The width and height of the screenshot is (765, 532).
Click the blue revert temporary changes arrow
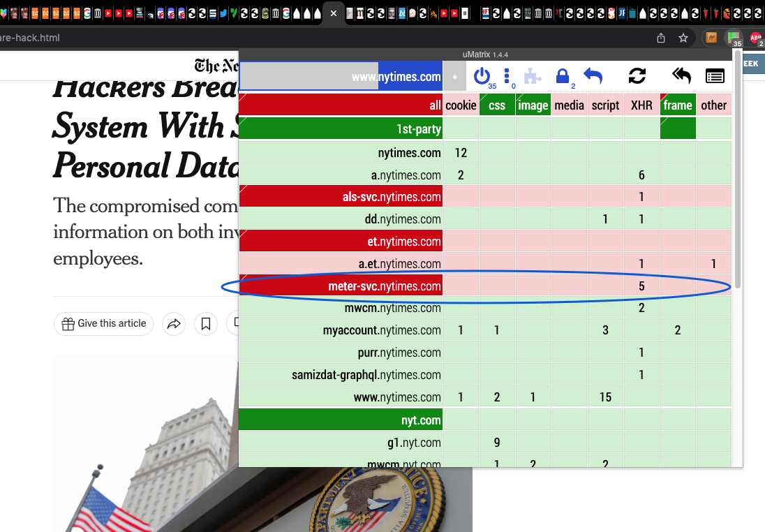click(x=593, y=76)
